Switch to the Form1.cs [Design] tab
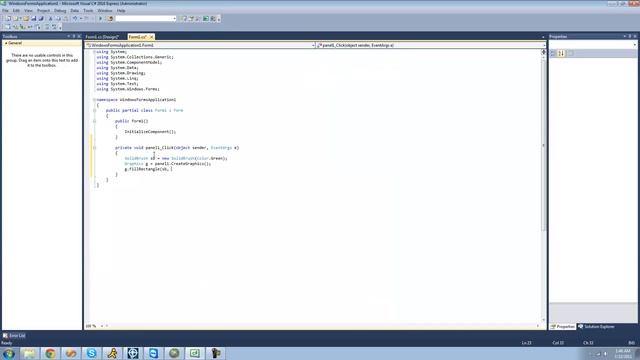Image resolution: width=640 pixels, height=360 pixels. (x=102, y=37)
